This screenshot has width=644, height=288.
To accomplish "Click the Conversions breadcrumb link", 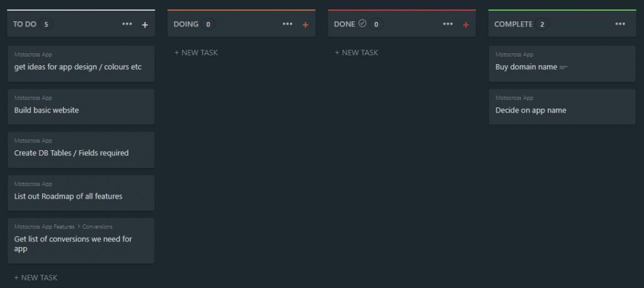I will click(x=97, y=226).
